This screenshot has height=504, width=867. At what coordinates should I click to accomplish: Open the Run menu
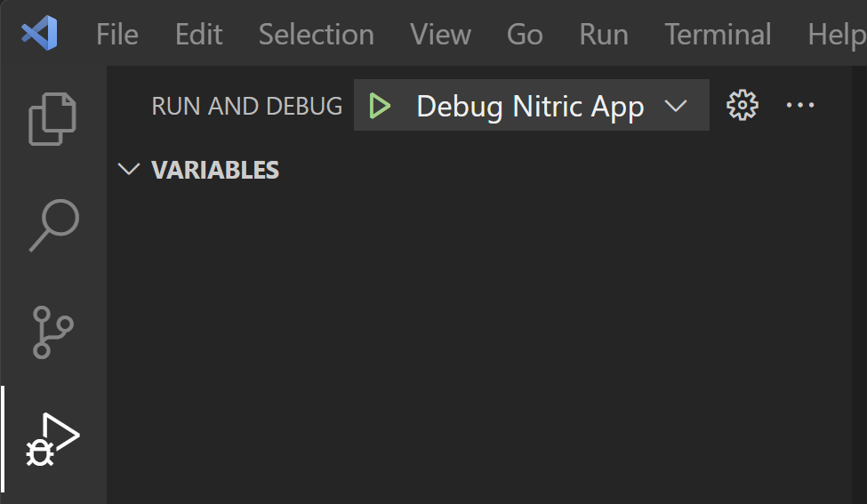click(604, 35)
